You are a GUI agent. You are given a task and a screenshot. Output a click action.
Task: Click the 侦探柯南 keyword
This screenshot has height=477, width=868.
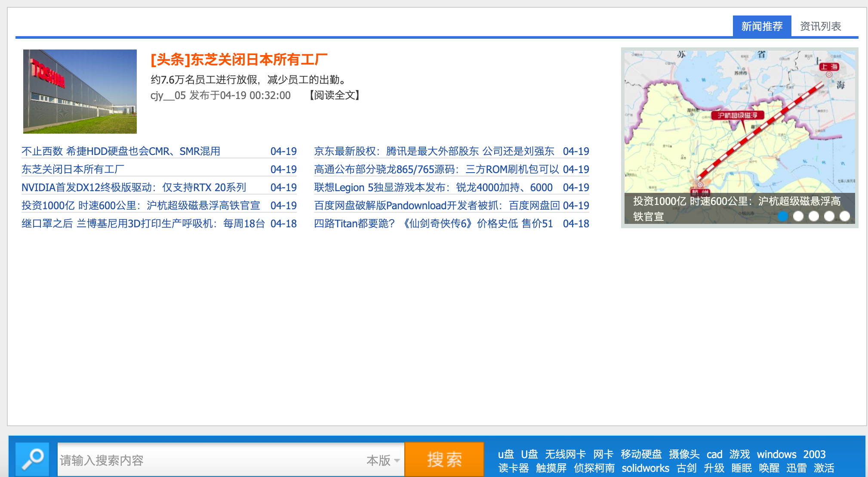[x=594, y=468]
